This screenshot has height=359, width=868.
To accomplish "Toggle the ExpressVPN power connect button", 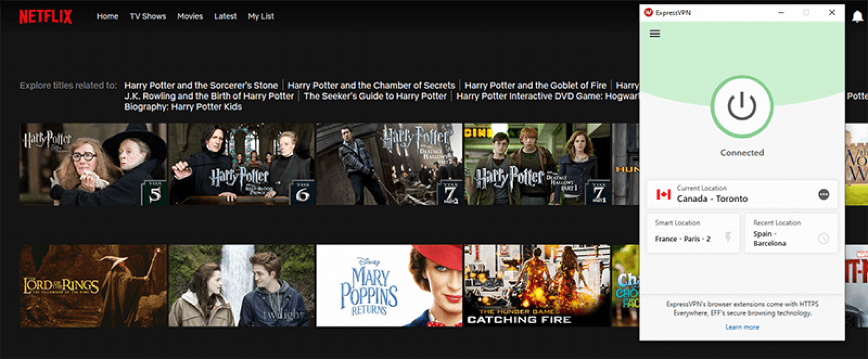I will [x=742, y=106].
